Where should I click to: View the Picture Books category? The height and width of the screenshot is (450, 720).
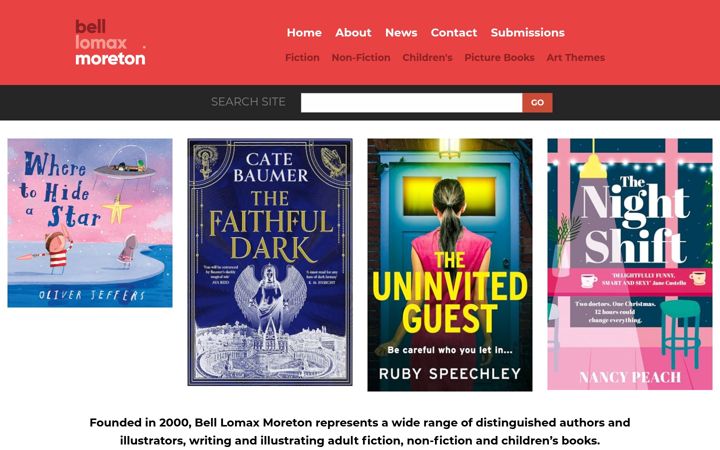click(x=499, y=57)
